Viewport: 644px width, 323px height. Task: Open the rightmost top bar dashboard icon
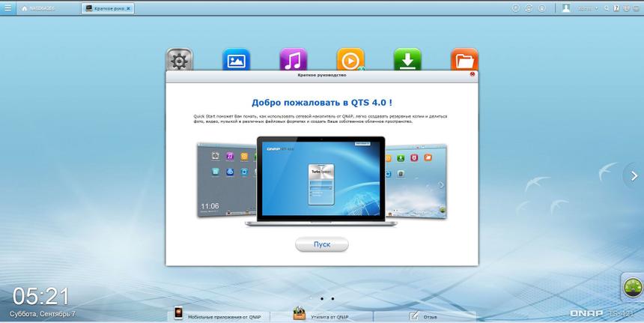pyautogui.click(x=637, y=8)
